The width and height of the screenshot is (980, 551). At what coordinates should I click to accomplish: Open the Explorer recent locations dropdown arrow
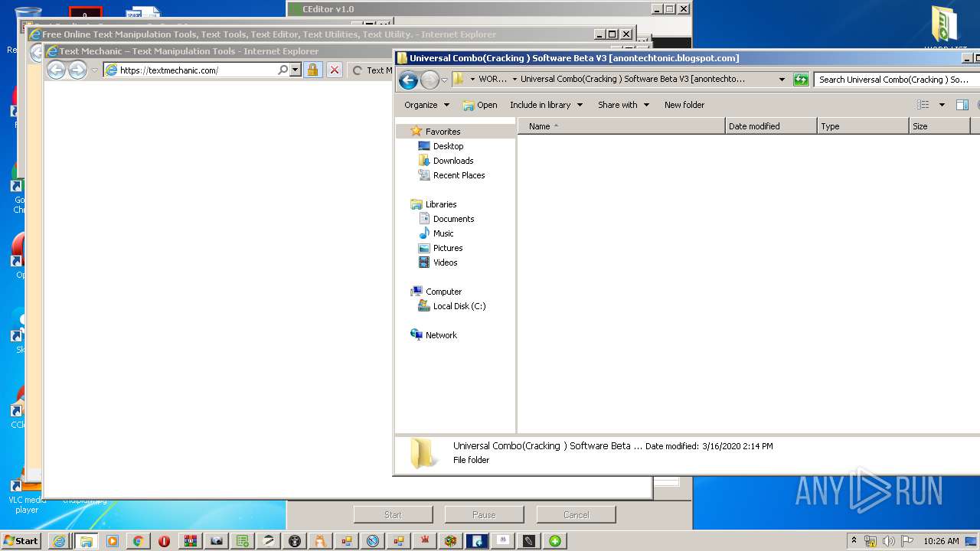444,80
